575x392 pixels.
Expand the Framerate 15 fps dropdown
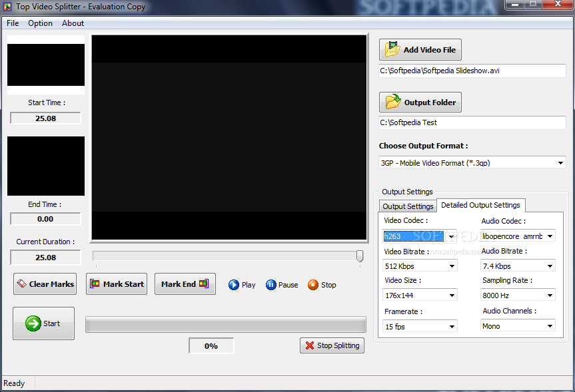[x=452, y=326]
